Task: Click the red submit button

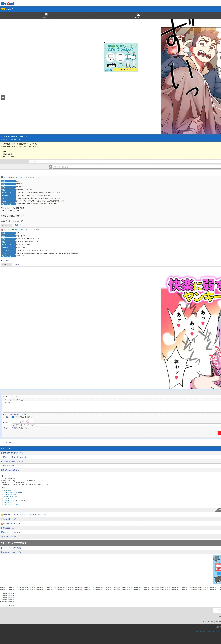Action: [x=219, y=433]
